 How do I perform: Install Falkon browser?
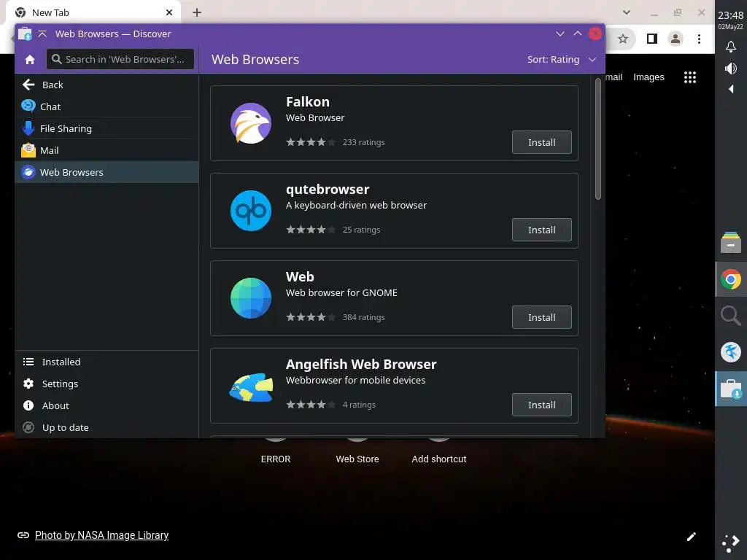coord(542,142)
